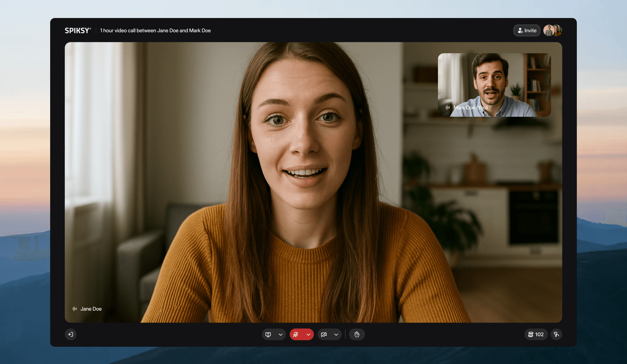Turn on the disabled camera
627x364 pixels.
[324, 334]
